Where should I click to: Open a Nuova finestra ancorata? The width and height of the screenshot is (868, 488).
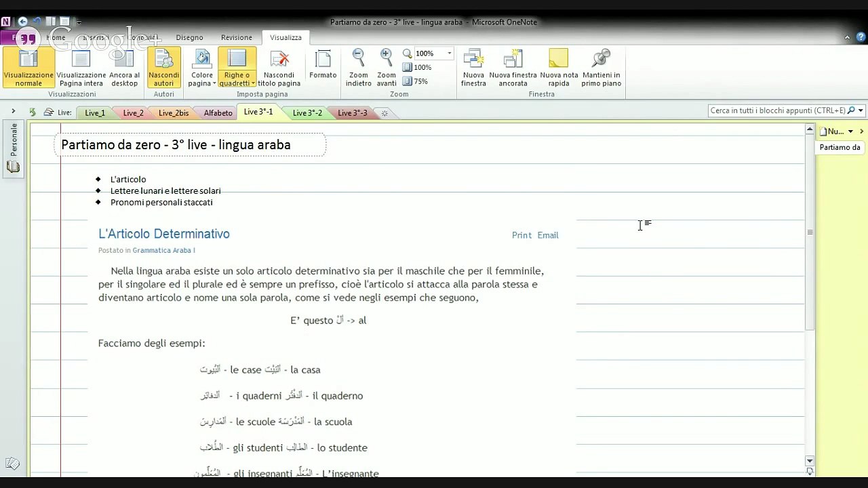pyautogui.click(x=513, y=68)
